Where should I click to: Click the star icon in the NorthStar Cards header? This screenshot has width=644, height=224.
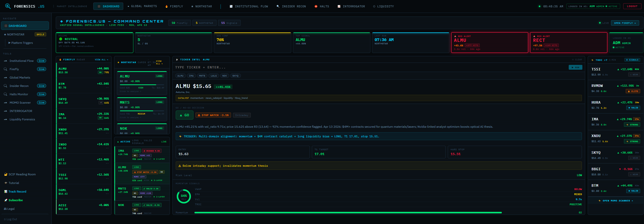[118, 62]
